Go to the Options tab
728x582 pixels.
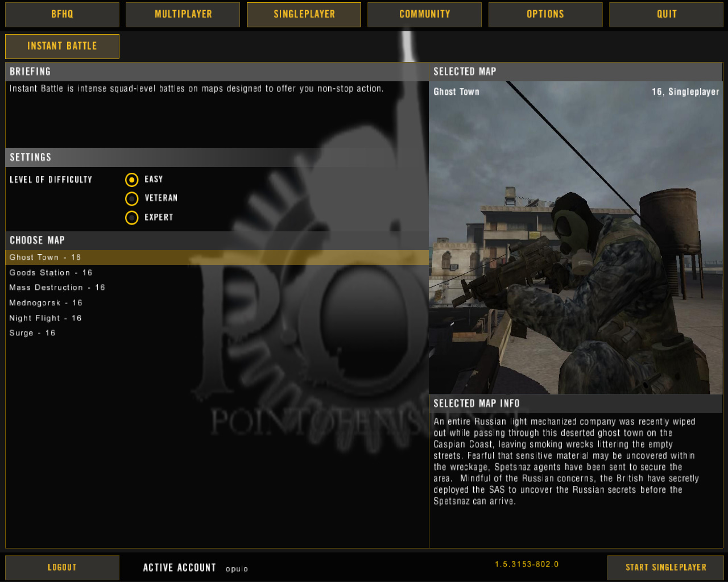point(545,14)
